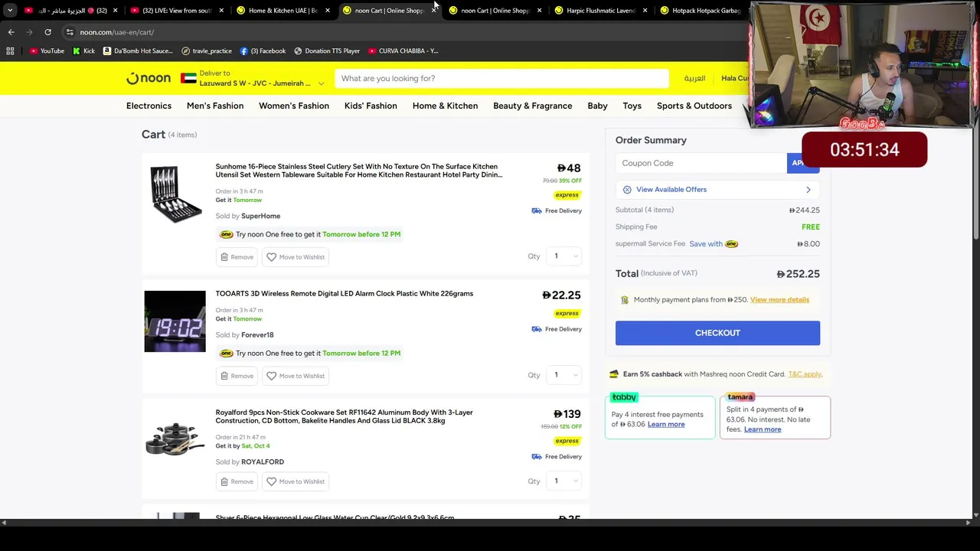Open Home & Kitchen category
This screenshot has width=980, height=551.
pos(445,106)
